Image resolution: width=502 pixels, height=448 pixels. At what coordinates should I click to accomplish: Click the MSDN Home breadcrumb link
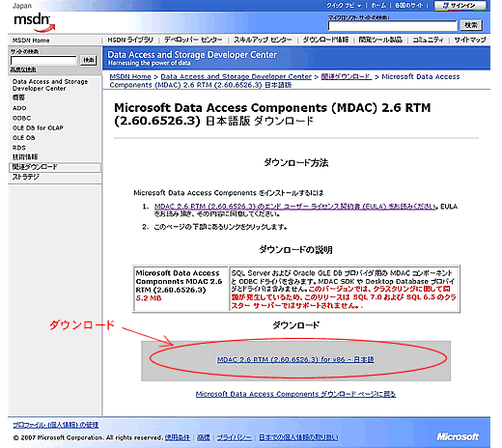pos(130,76)
